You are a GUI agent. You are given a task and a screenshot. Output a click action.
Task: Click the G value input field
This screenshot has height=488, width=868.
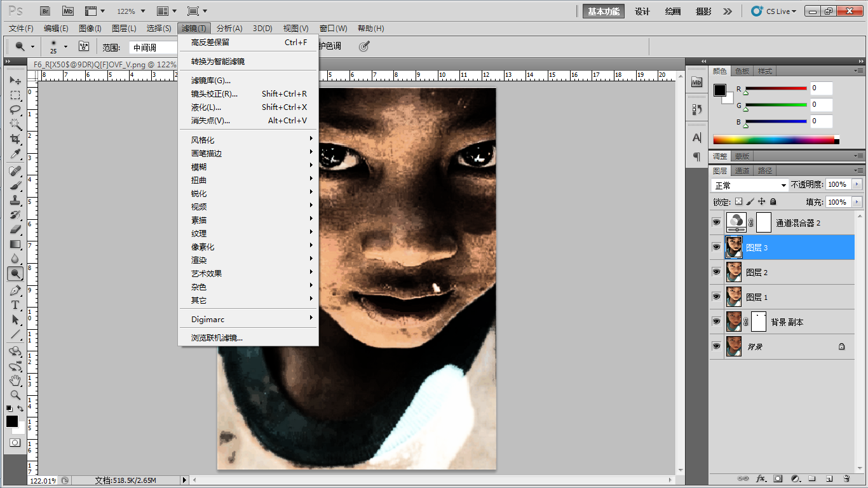pyautogui.click(x=821, y=105)
